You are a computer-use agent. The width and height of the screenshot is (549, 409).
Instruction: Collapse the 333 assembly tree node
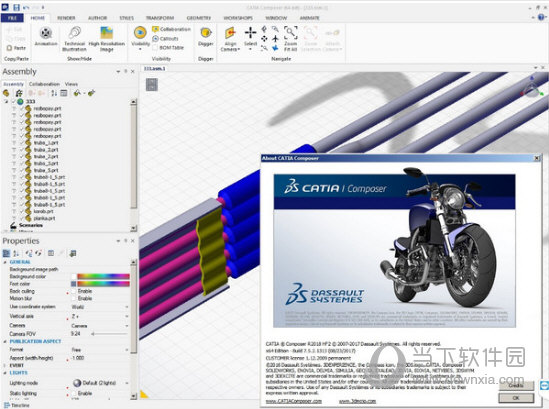point(6,102)
